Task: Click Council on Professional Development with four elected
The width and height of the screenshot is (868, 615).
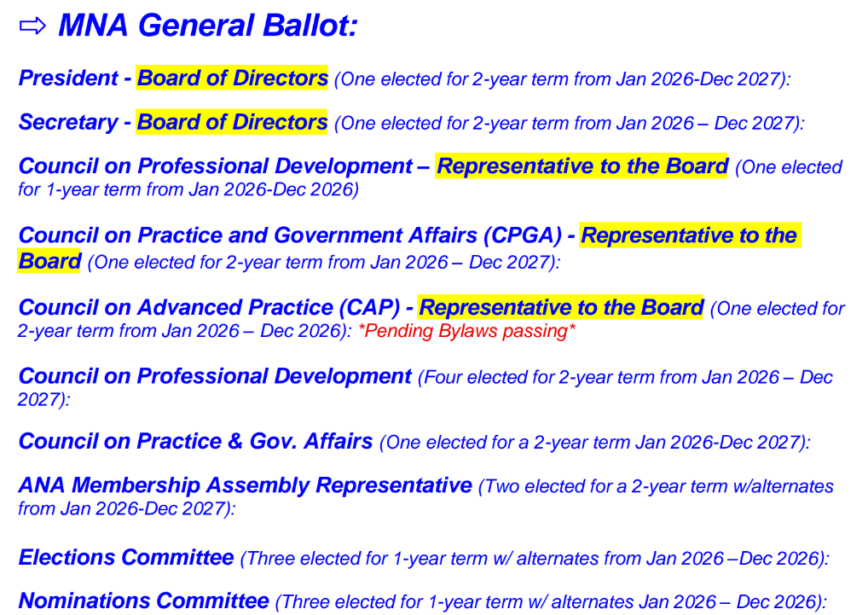Action: point(215,376)
